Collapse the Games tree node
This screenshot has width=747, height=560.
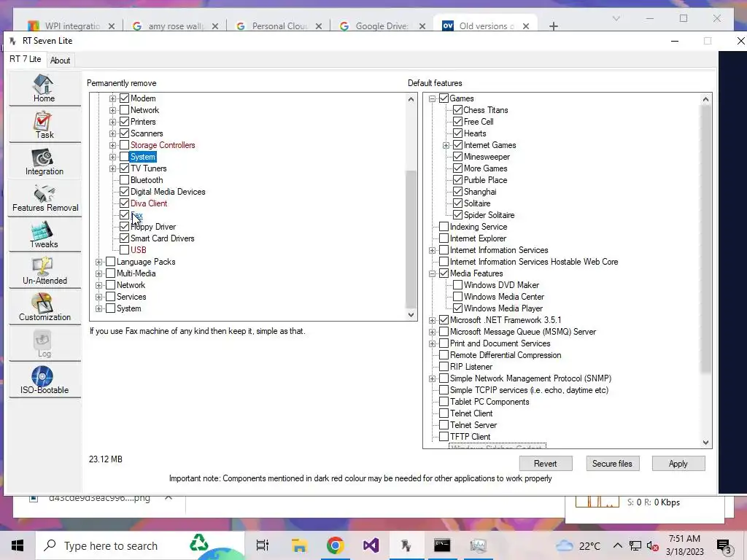click(432, 98)
